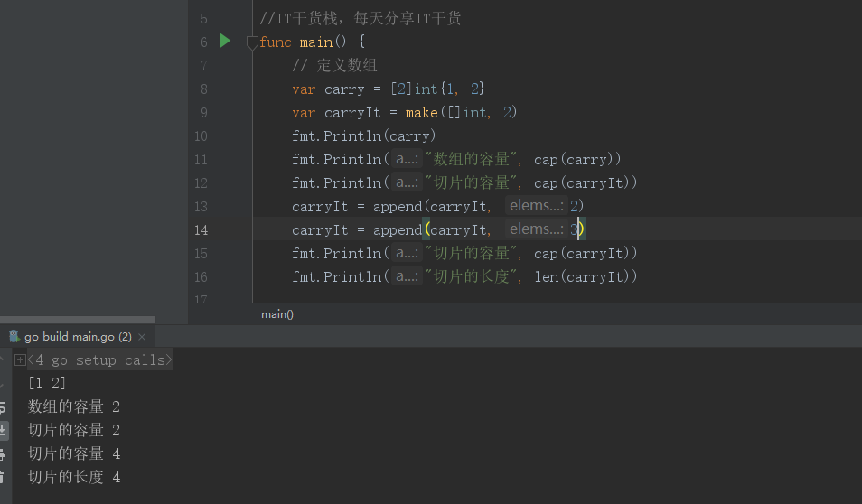Click 'append' on line 13
The height and width of the screenshot is (504, 862).
pos(398,207)
